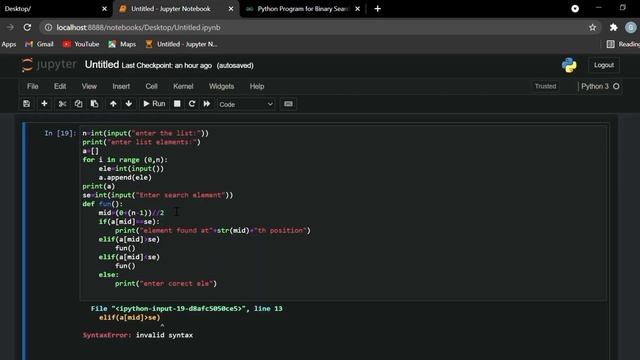Open the command palette keyboard icon
This screenshot has height=360, width=640.
click(288, 104)
